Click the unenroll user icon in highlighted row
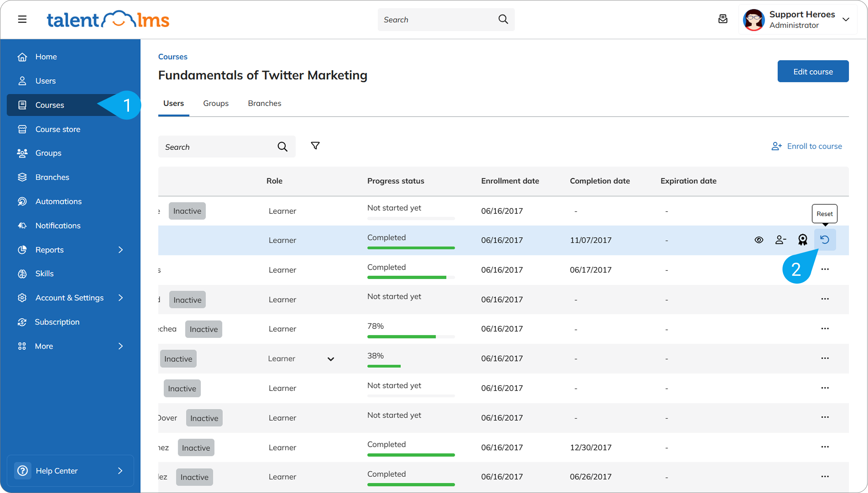Image resolution: width=868 pixels, height=493 pixels. tap(781, 240)
